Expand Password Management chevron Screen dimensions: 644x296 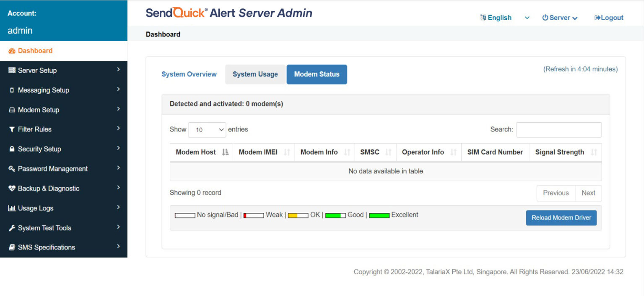coord(119,168)
